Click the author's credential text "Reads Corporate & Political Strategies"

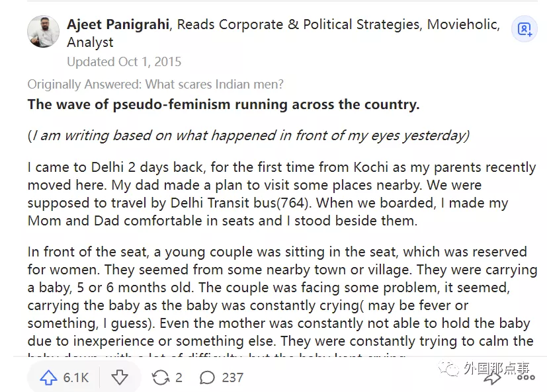click(298, 25)
